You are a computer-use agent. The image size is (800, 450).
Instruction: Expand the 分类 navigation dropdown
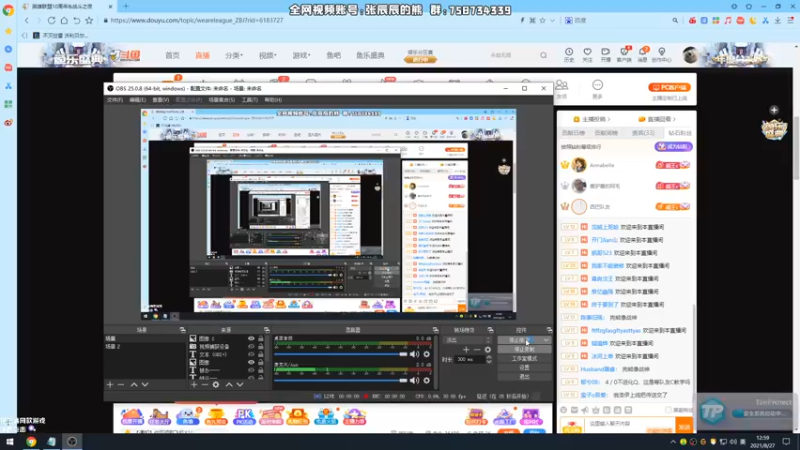click(x=234, y=55)
